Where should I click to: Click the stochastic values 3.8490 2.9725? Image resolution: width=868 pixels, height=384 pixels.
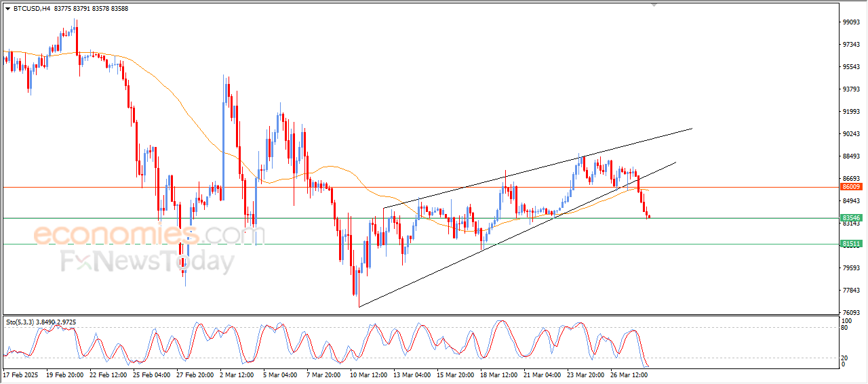coord(56,322)
